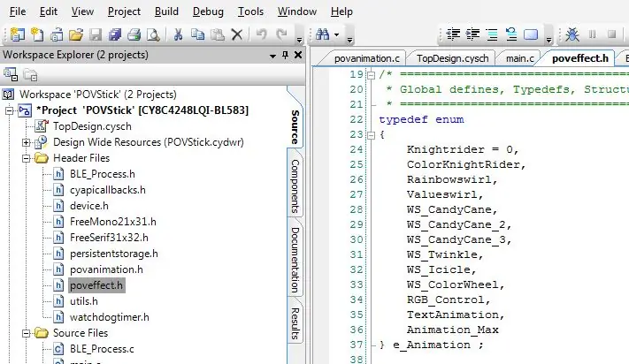Viewport: 629px width, 364px height.
Task: Open the File menu
Action: (18, 11)
